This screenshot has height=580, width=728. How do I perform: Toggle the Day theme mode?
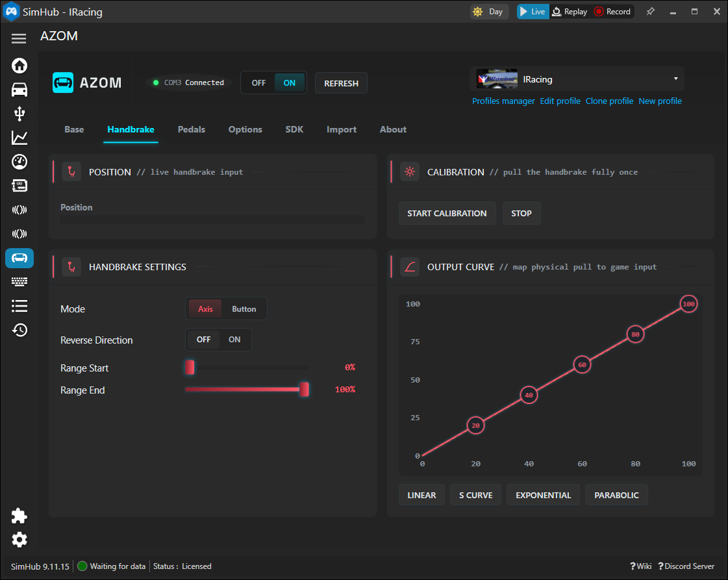coord(488,12)
